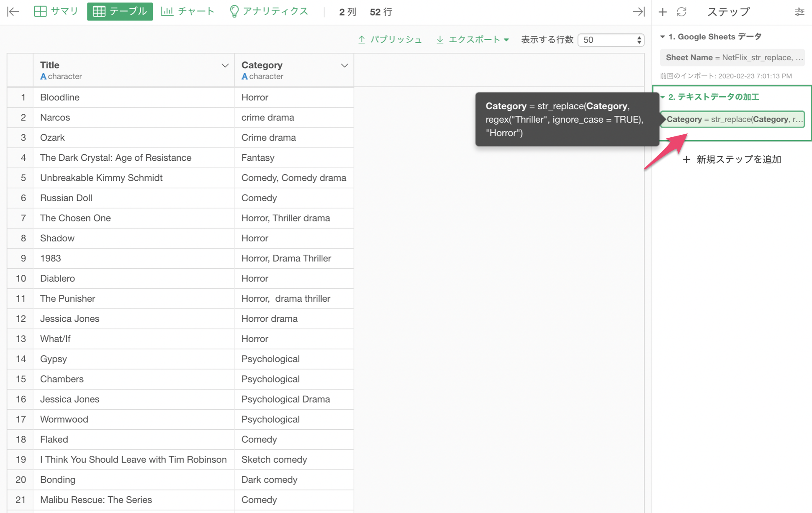812x513 pixels.
Task: Open the Category column menu chevron
Action: (344, 65)
